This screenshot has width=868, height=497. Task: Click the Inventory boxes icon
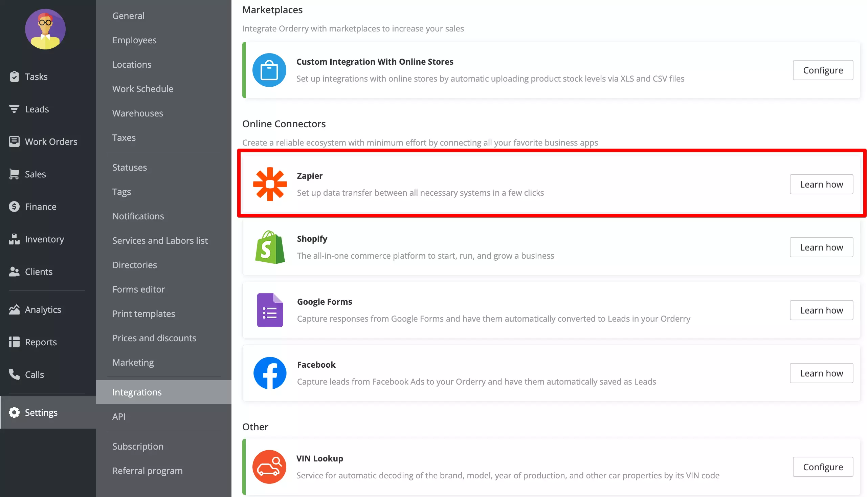[x=14, y=239]
